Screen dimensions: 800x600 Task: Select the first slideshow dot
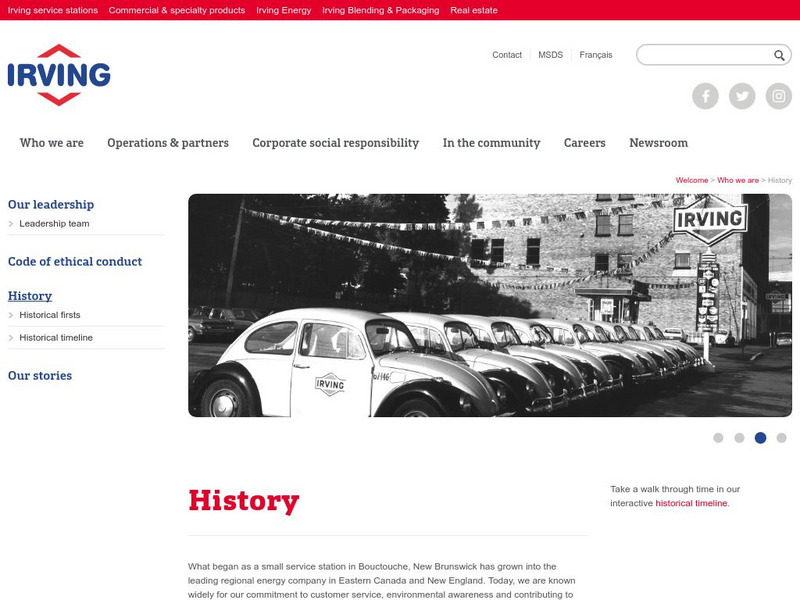(x=718, y=438)
